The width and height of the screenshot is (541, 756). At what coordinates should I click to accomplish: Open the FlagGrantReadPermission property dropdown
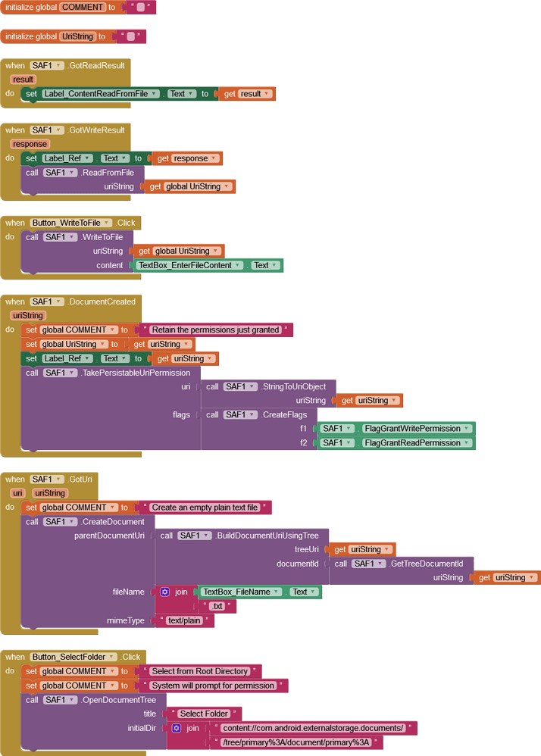click(417, 443)
